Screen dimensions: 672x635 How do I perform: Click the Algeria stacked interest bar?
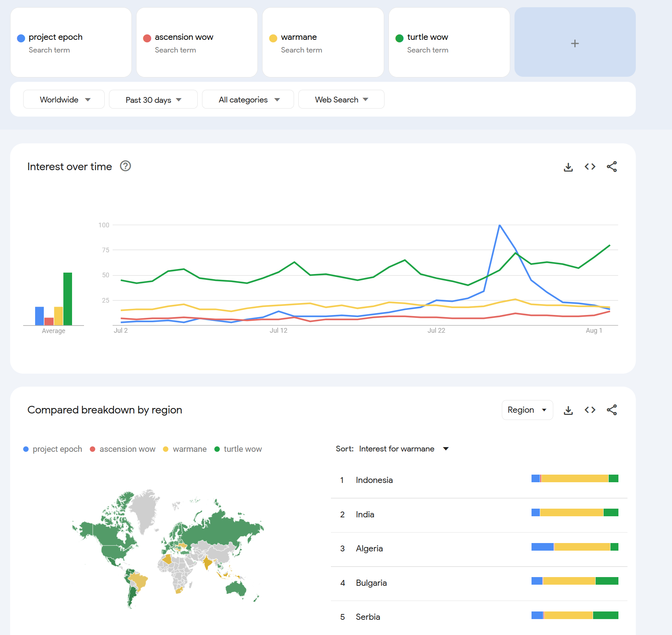(x=575, y=547)
